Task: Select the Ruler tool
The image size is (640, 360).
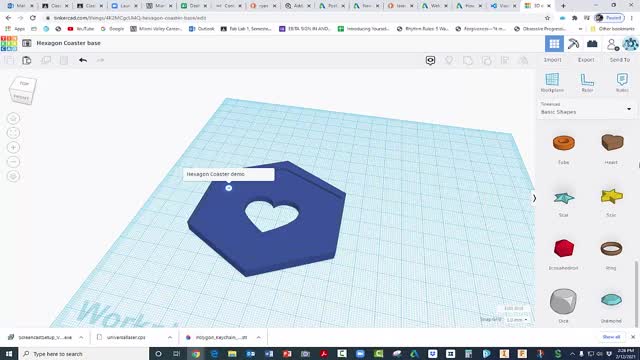Action: click(x=587, y=82)
